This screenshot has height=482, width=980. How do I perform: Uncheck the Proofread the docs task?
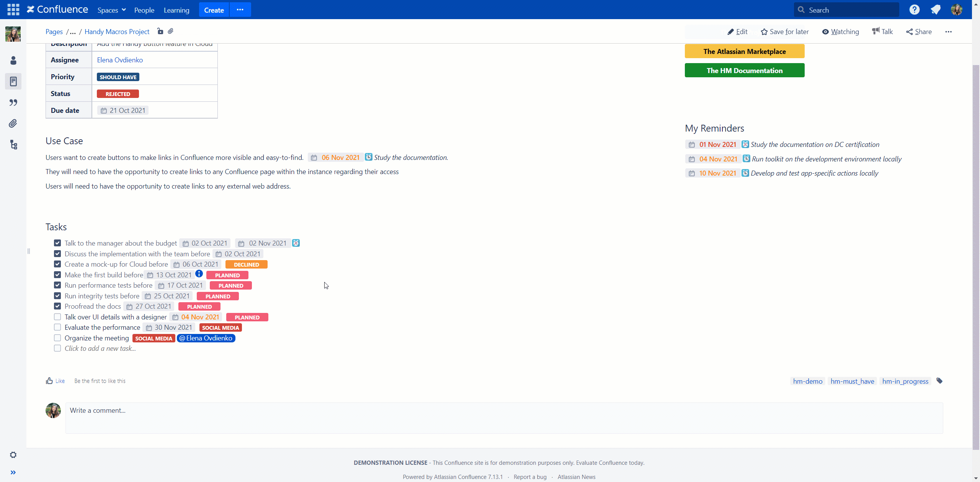(57, 306)
